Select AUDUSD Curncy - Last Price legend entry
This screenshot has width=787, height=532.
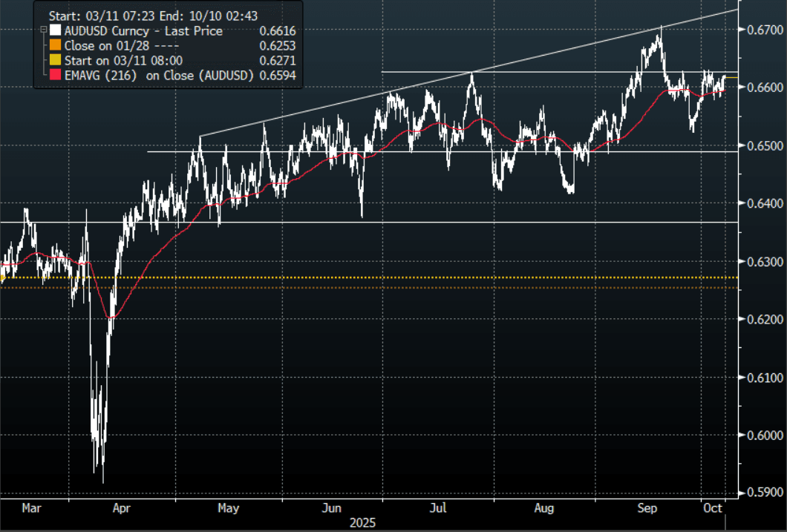click(143, 30)
